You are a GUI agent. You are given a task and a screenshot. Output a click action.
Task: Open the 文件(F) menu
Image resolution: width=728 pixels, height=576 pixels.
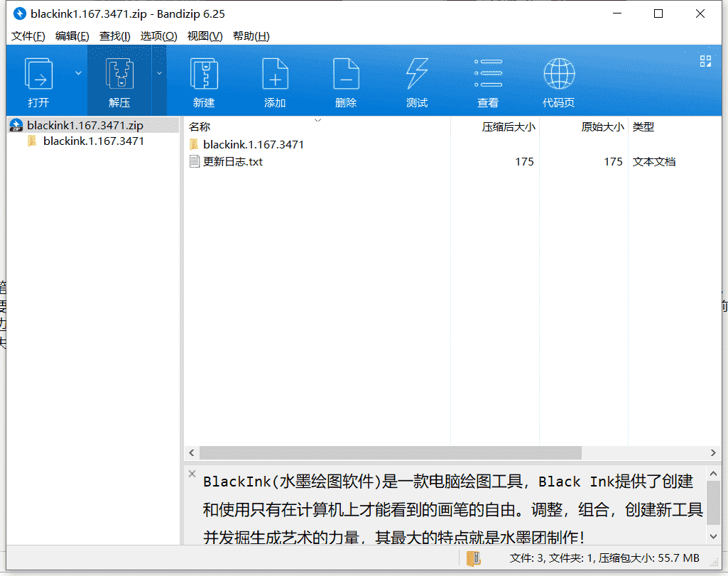click(28, 36)
